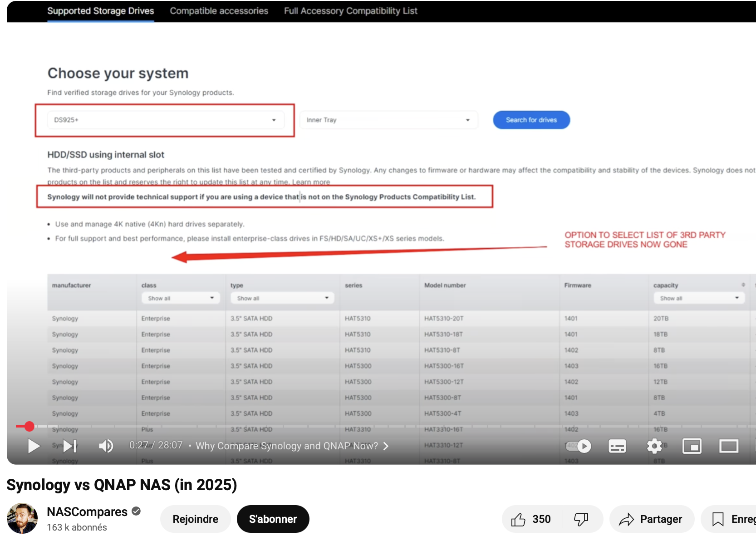756x541 pixels.
Task: Switch to Compatible accessories tab
Action: click(x=219, y=11)
